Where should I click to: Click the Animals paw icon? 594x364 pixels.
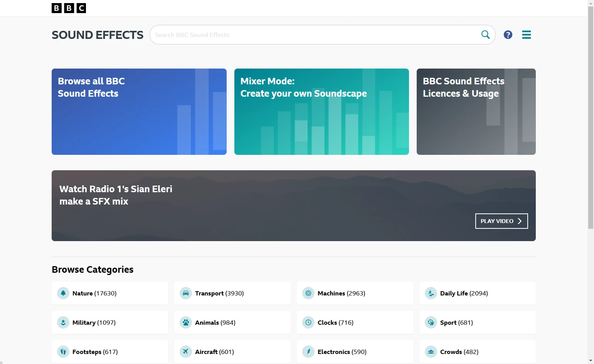[x=186, y=322]
